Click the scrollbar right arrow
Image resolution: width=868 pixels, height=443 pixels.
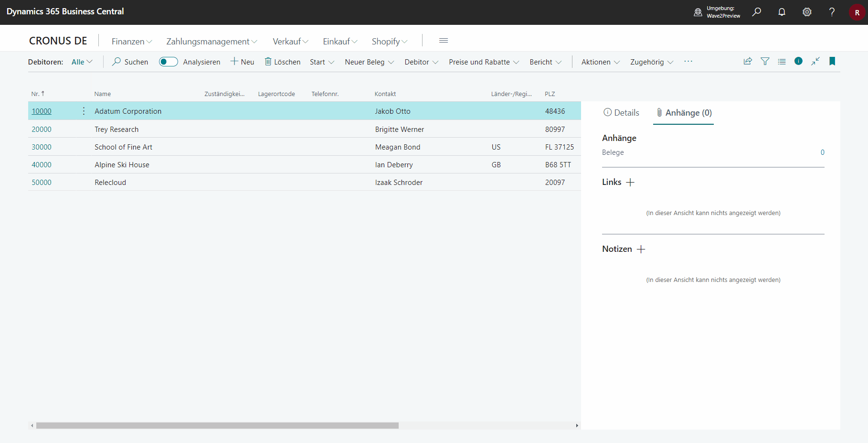coord(577,425)
